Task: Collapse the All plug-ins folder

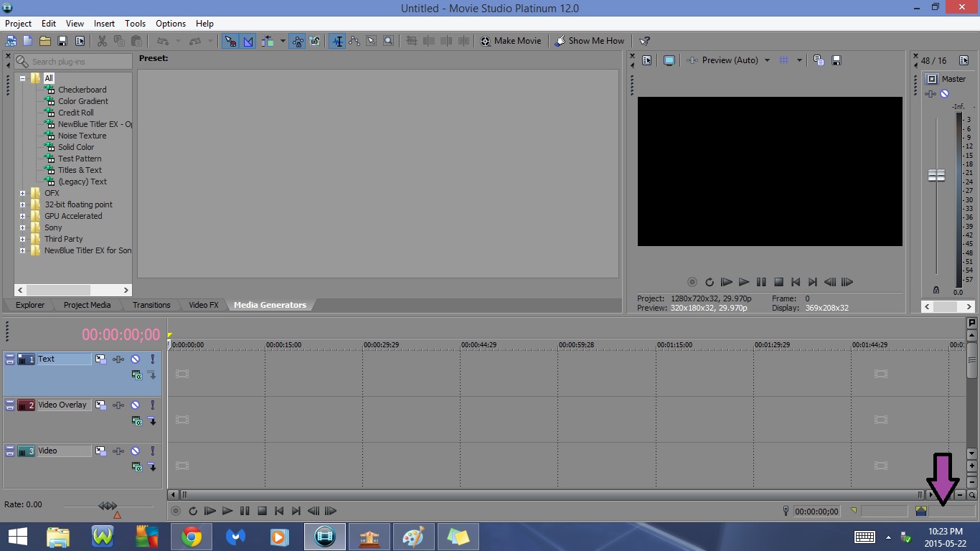Action: [x=22, y=78]
